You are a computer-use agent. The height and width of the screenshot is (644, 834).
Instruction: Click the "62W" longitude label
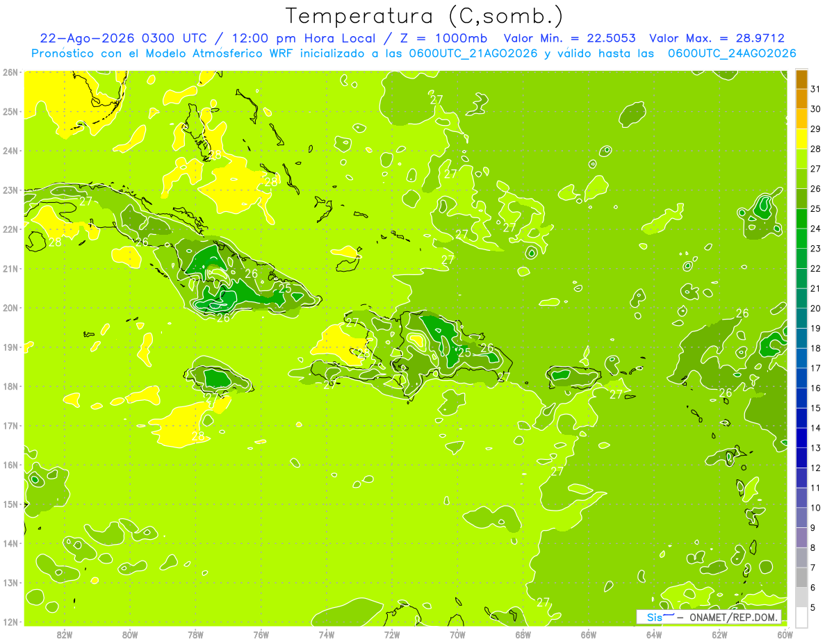pos(720,634)
